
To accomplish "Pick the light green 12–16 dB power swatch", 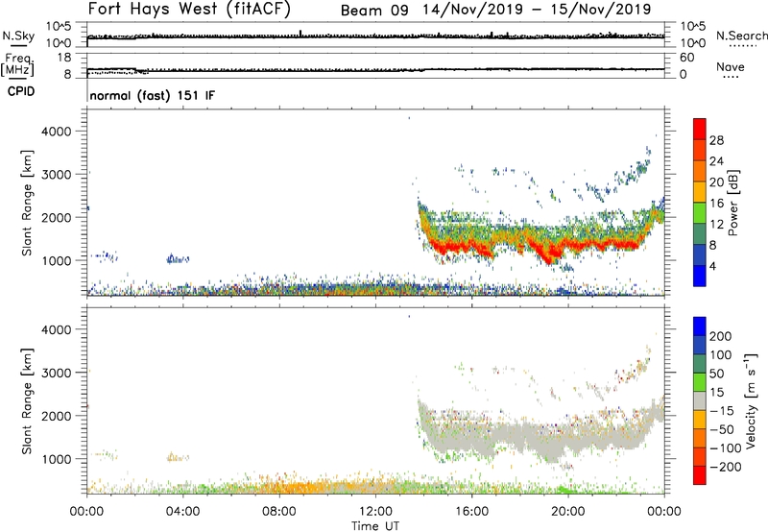I will (x=700, y=213).
